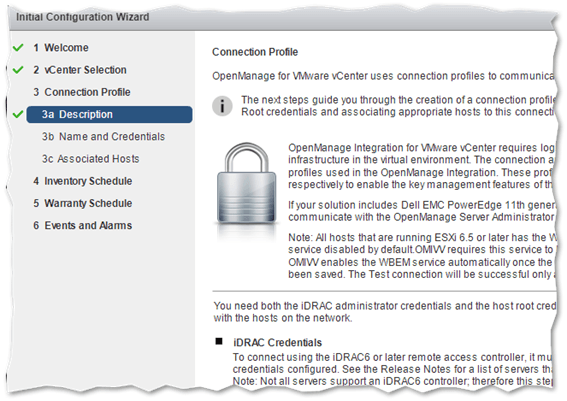Screen dimensions: 567x401
Task: Click the line starting 'You need both the iDRAC administrator'
Action: click(x=384, y=306)
